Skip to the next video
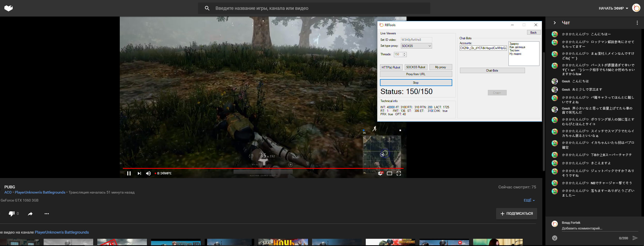The height and width of the screenshot is (246, 644). [139, 173]
